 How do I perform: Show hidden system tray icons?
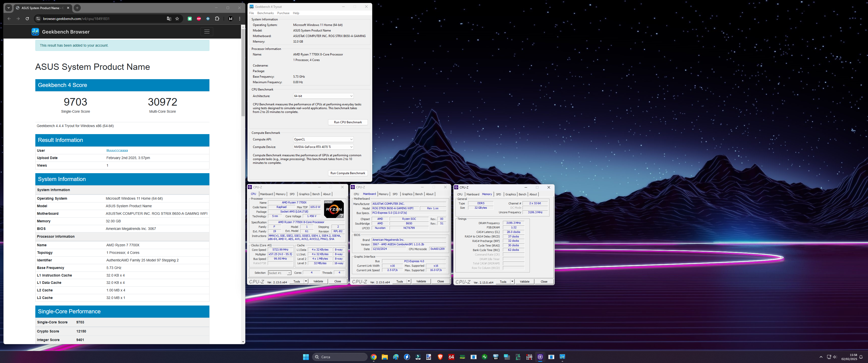(821, 357)
